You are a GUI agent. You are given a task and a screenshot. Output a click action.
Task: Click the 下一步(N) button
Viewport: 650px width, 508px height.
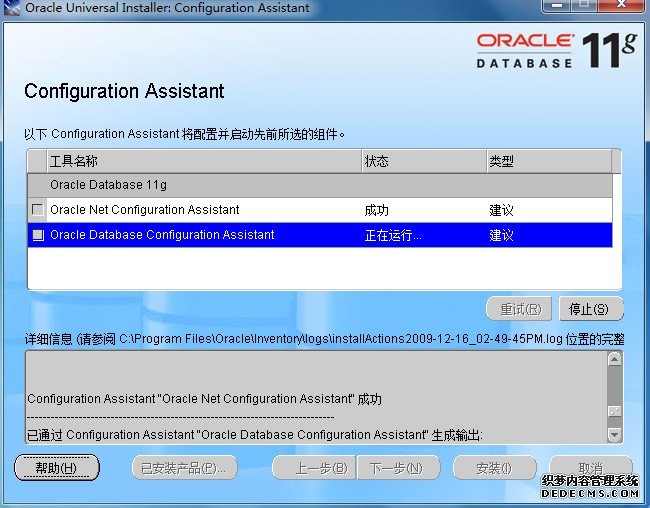pos(396,468)
